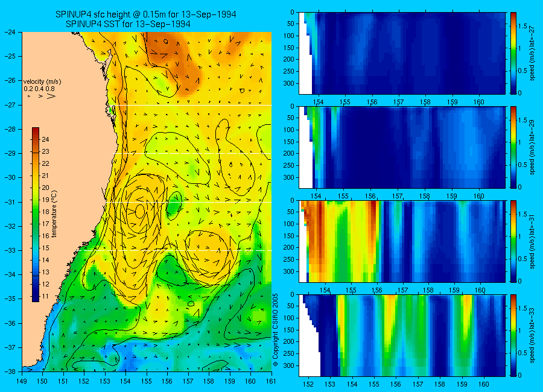Click the 'speed (m/s) lat=-29' label
The height and width of the screenshot is (392, 543).
pyautogui.click(x=533, y=147)
